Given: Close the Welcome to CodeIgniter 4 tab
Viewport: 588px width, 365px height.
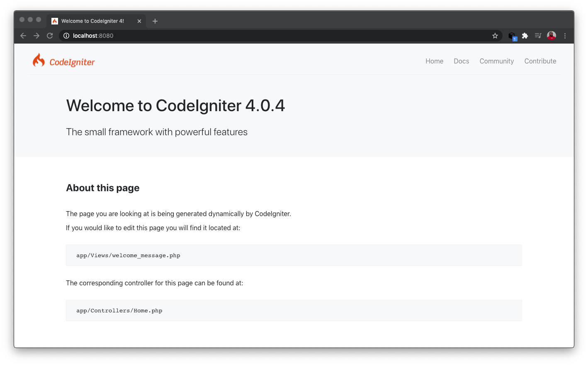Looking at the screenshot, I should 139,21.
